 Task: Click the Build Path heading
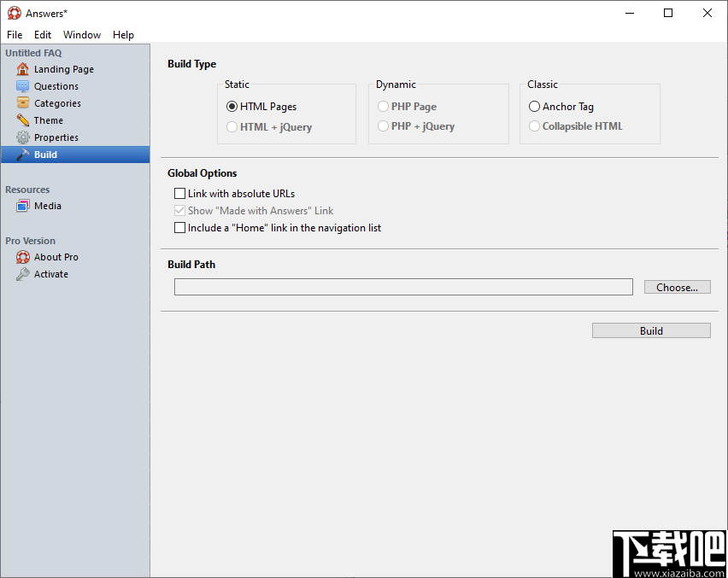191,265
